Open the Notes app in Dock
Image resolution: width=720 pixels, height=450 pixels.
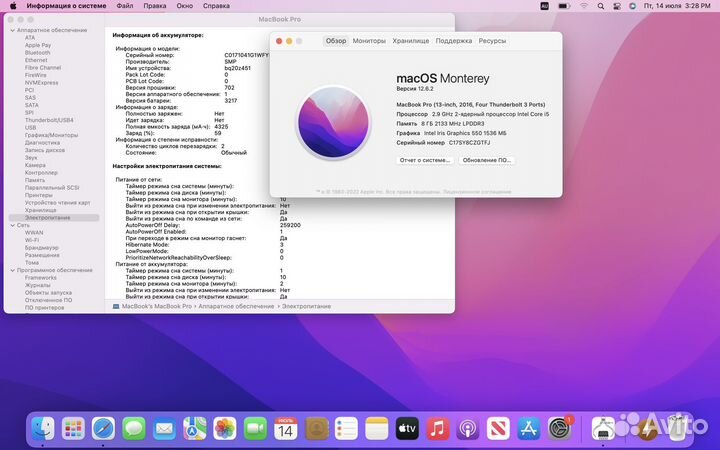click(377, 429)
